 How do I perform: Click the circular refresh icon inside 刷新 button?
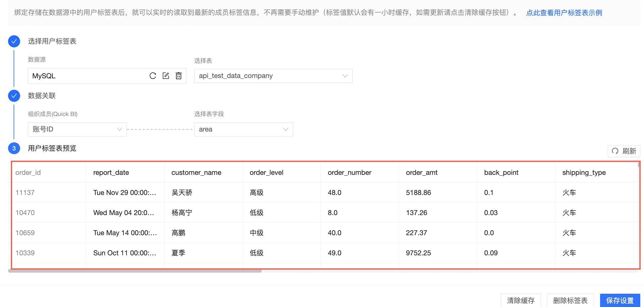coord(616,151)
